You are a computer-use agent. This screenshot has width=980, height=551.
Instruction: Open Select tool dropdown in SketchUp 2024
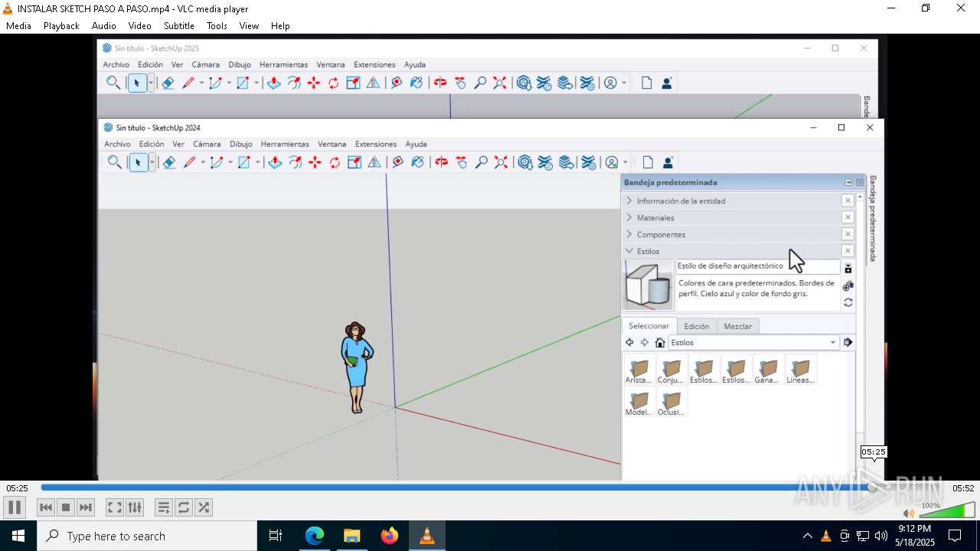152,162
